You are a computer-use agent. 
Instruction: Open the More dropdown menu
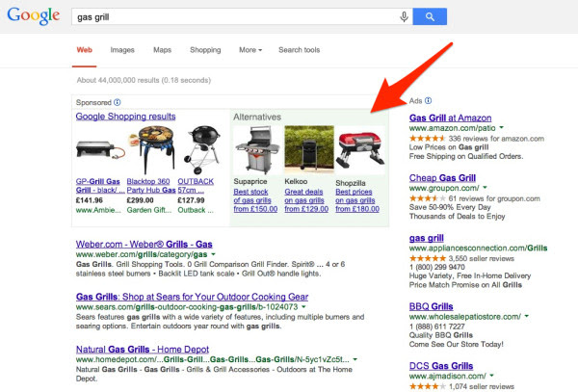click(250, 50)
